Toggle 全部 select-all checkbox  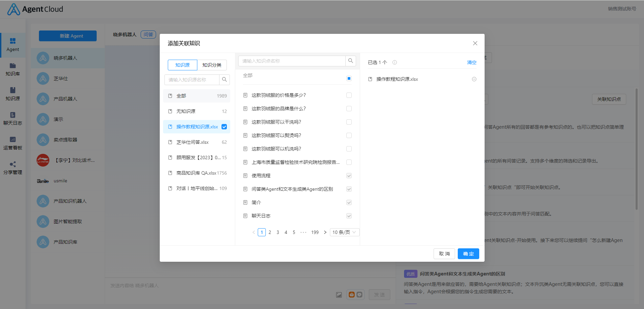349,78
